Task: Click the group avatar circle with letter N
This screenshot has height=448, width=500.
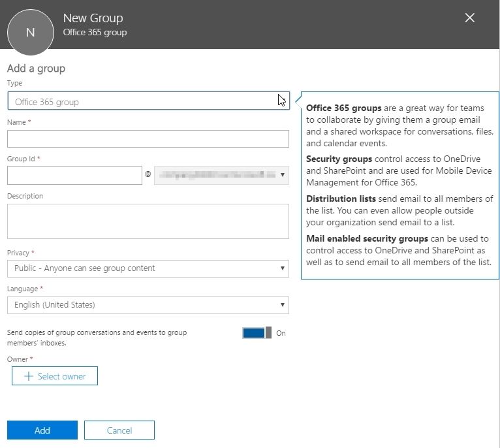Action: [x=30, y=32]
